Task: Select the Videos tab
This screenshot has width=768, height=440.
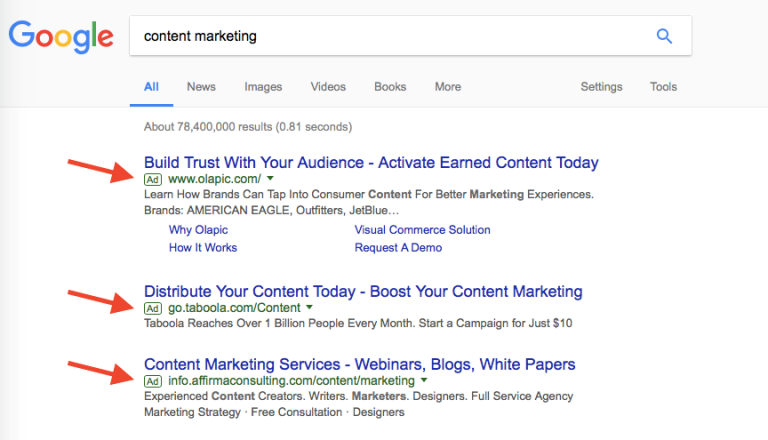Action: coord(328,87)
